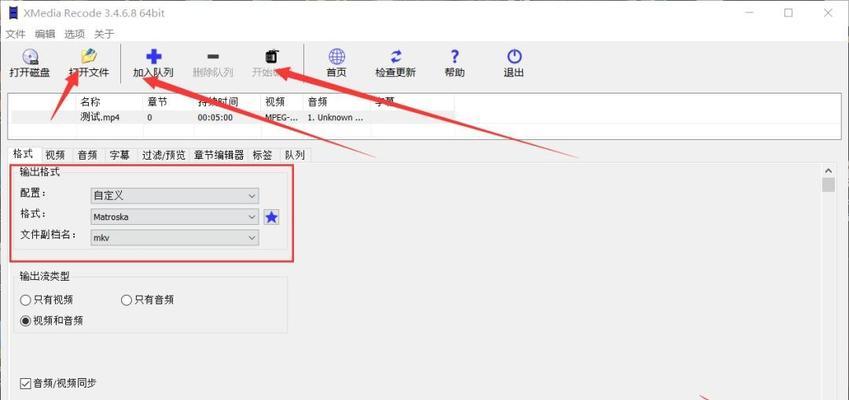Open the 首页 globe icon

pos(336,56)
